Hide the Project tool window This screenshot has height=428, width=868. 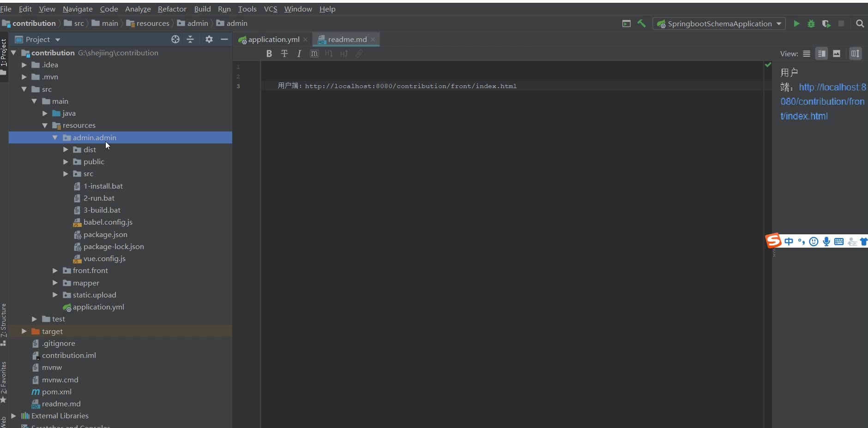click(224, 39)
